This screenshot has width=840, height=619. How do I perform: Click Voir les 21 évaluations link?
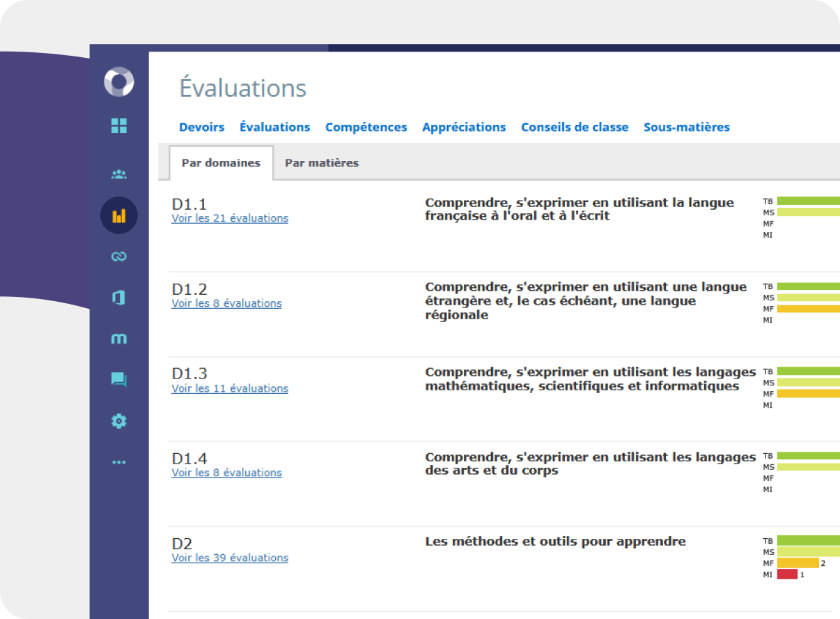pyautogui.click(x=230, y=218)
